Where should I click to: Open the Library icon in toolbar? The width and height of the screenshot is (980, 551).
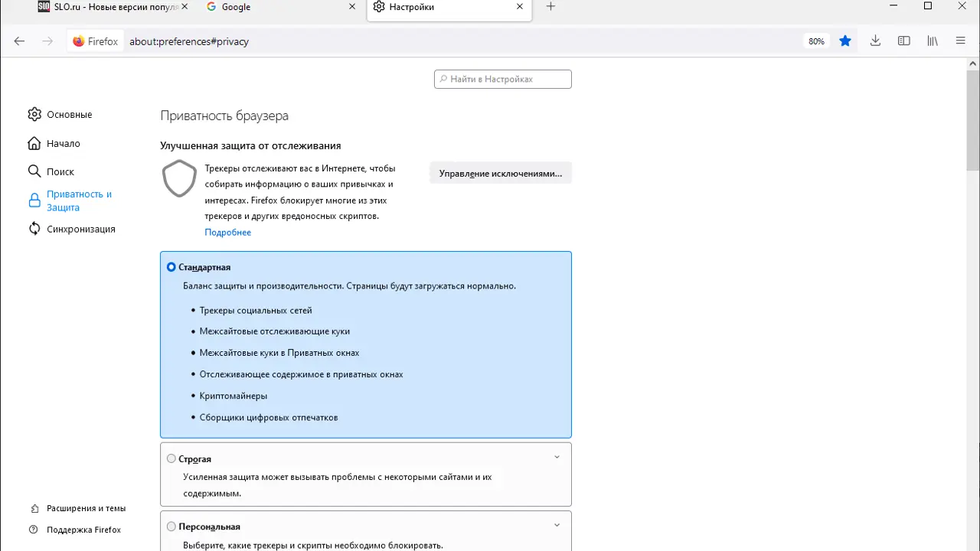coord(933,41)
